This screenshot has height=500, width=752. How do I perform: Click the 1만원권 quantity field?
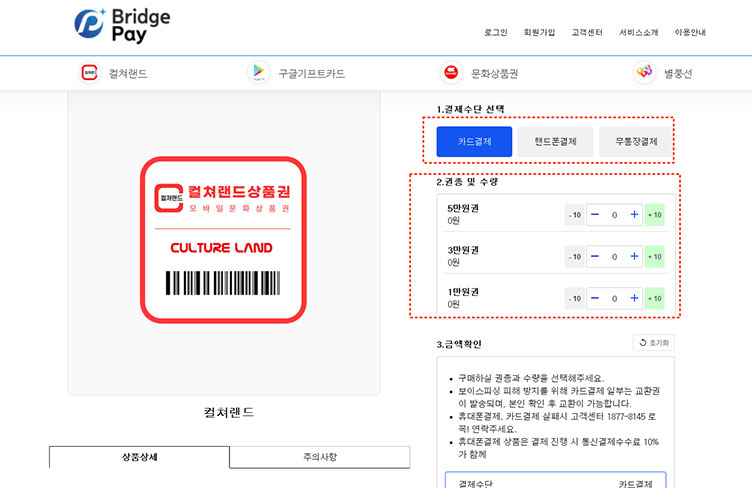pyautogui.click(x=614, y=298)
